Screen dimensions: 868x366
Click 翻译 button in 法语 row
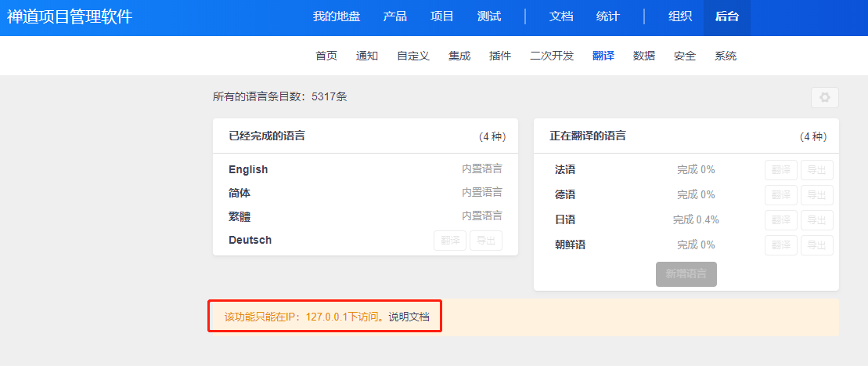781,170
